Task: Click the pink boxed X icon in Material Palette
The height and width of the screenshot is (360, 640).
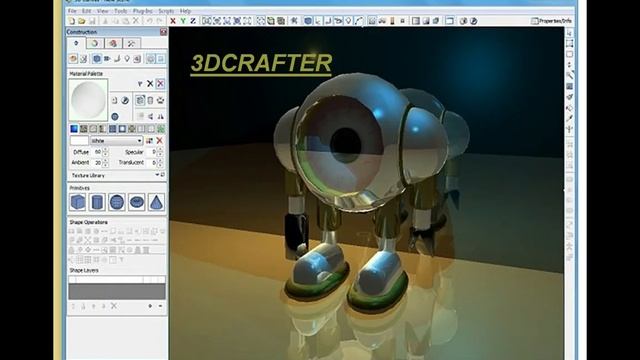Action: [160, 84]
